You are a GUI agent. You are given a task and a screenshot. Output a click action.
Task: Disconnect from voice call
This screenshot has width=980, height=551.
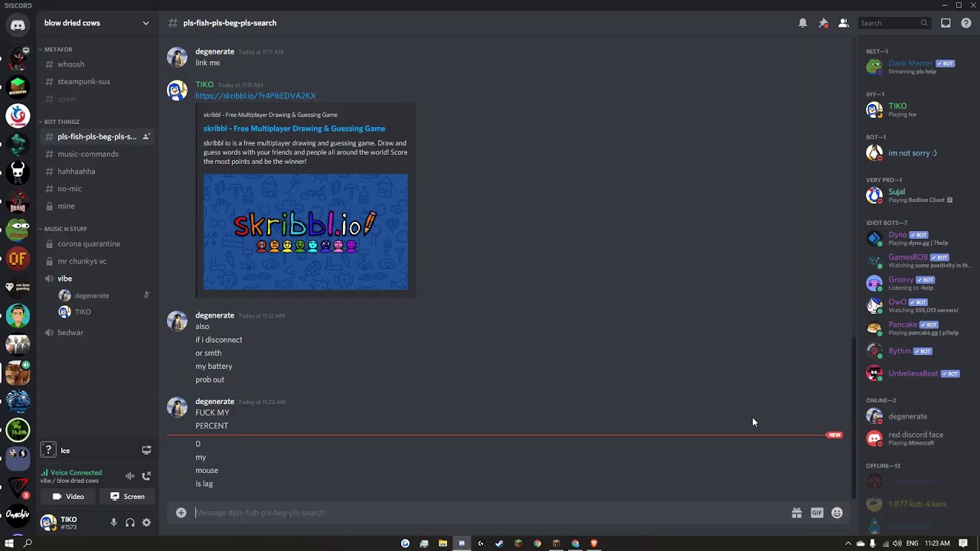pos(146,476)
